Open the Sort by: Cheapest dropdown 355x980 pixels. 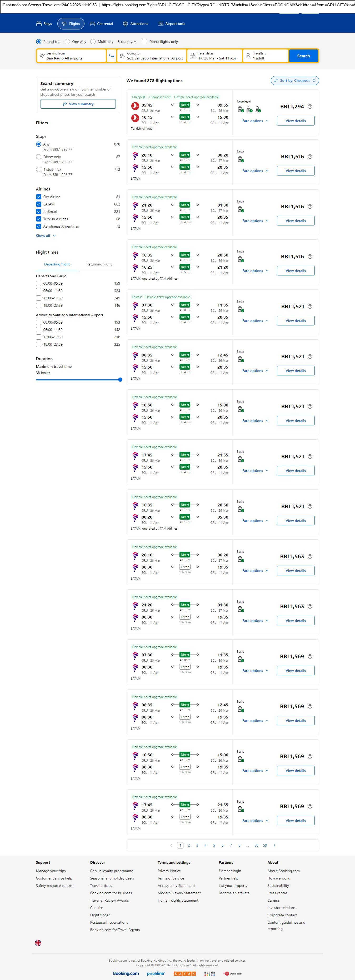coord(294,81)
